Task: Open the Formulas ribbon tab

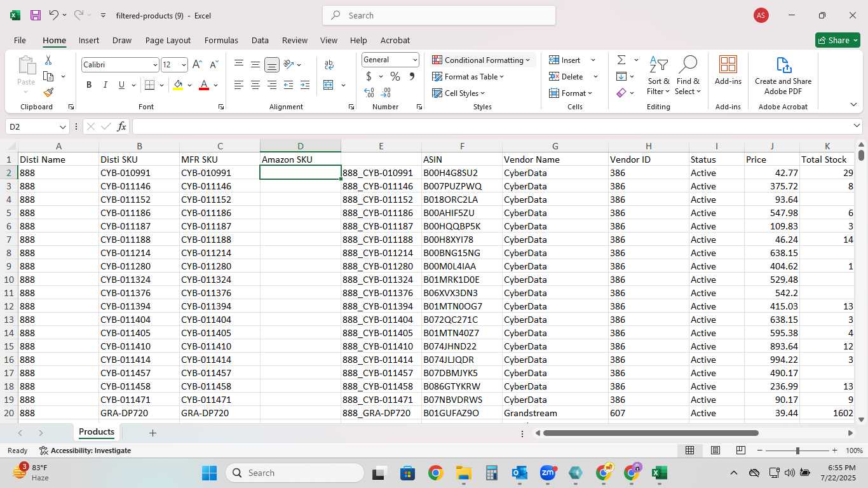Action: (x=221, y=40)
